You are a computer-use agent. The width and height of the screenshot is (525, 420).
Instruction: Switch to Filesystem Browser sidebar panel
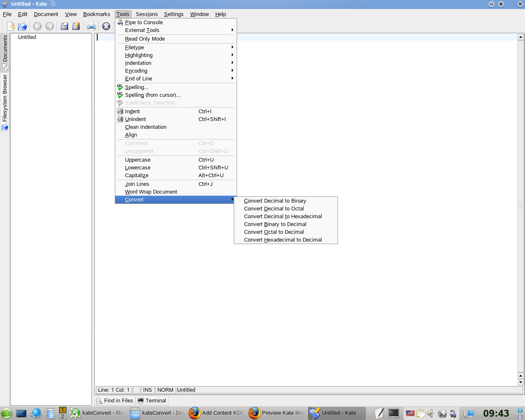5,102
